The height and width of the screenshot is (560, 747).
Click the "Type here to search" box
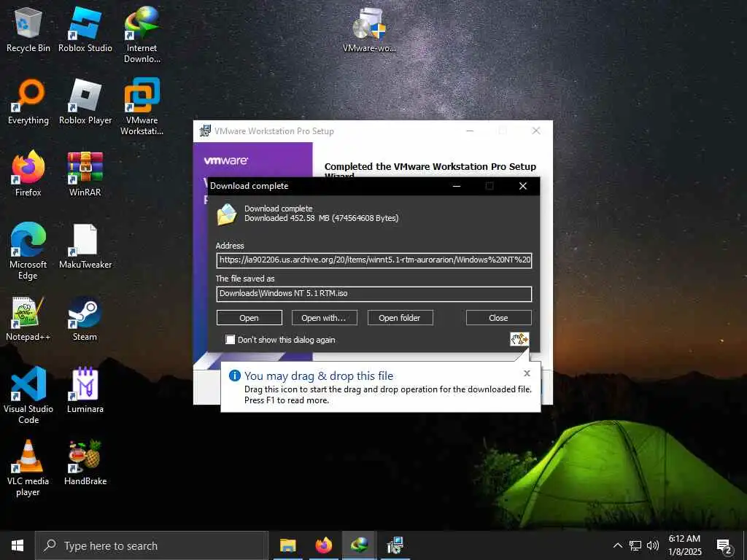(x=152, y=545)
